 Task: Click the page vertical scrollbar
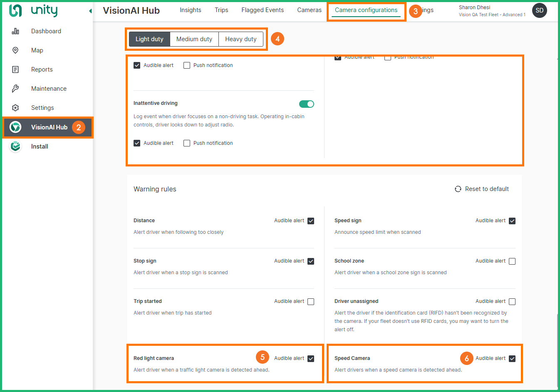click(x=558, y=350)
